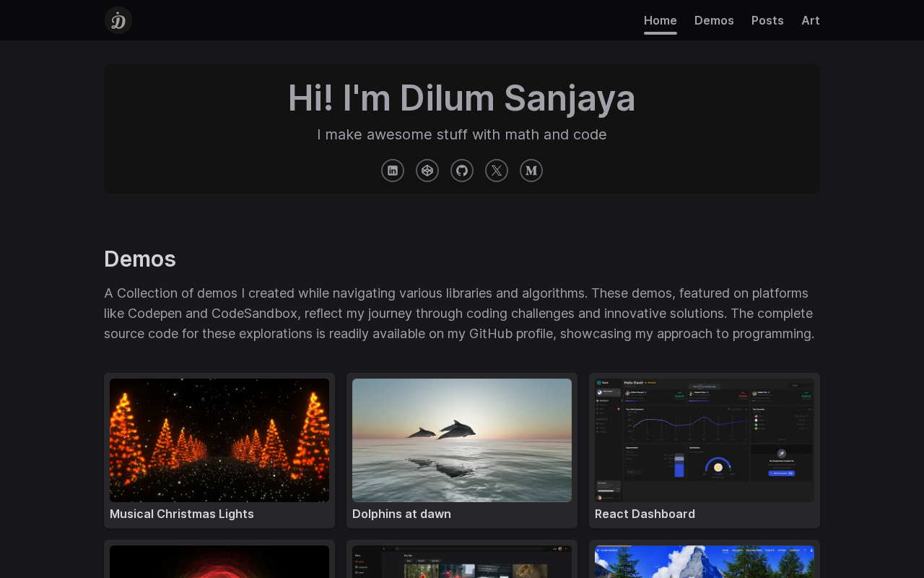924x578 pixels.
Task: Open the red glowing rings demo thumbnail
Action: (x=219, y=562)
